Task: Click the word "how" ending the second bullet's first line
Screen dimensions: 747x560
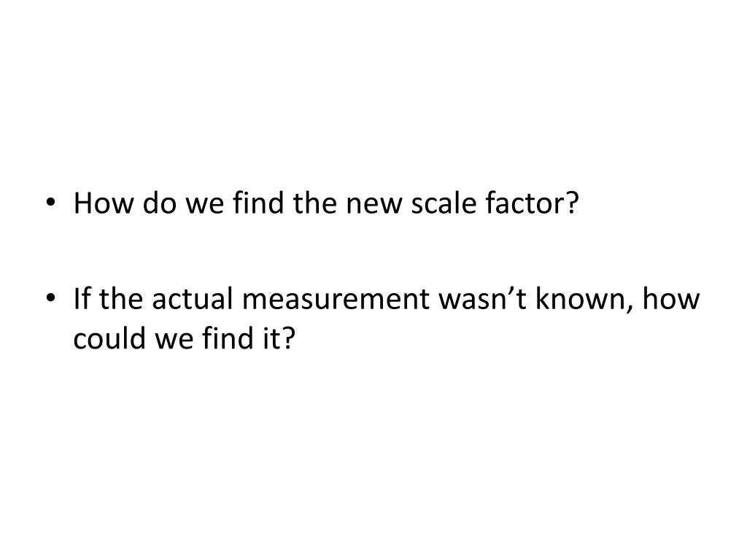Action: pyautogui.click(x=671, y=299)
